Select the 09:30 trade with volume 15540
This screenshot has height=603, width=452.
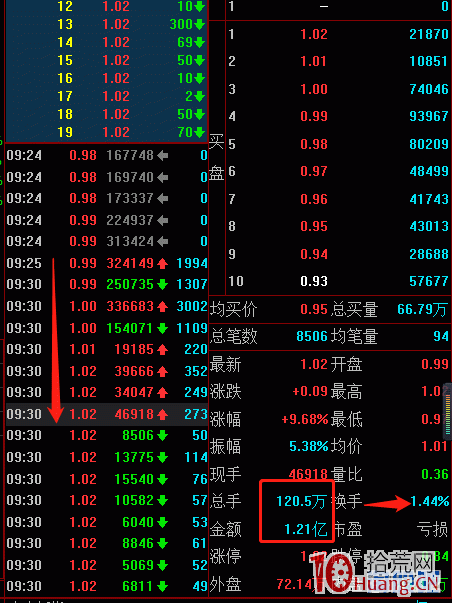107,480
